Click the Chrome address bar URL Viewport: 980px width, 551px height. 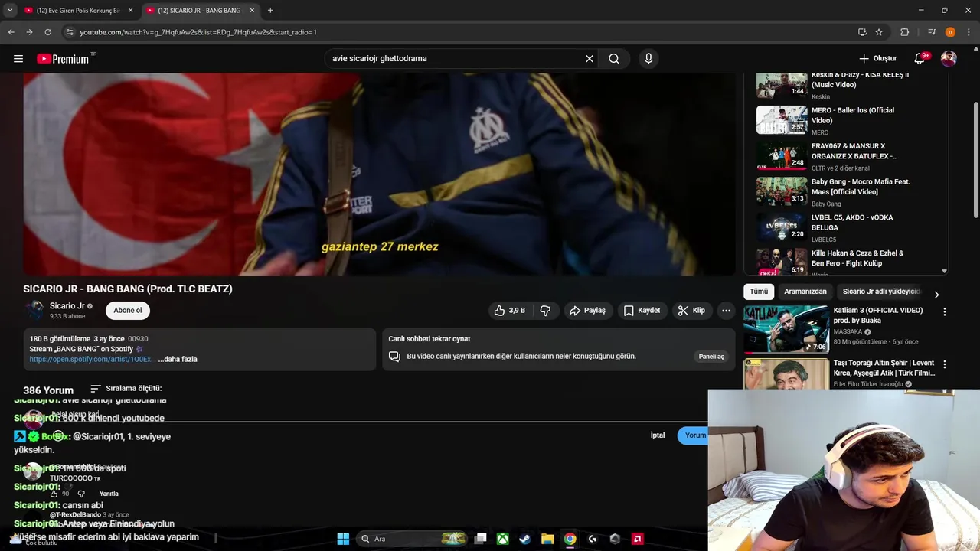coord(198,32)
